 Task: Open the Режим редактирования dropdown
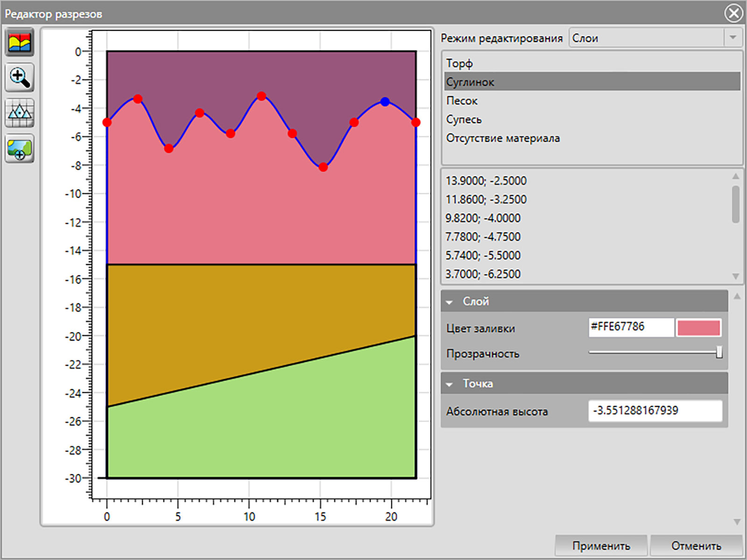655,38
